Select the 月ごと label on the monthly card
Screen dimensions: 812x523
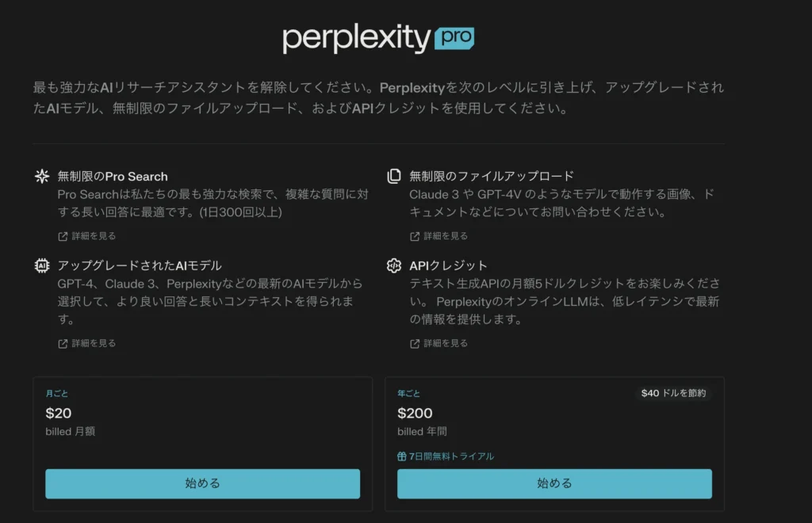tap(57, 393)
